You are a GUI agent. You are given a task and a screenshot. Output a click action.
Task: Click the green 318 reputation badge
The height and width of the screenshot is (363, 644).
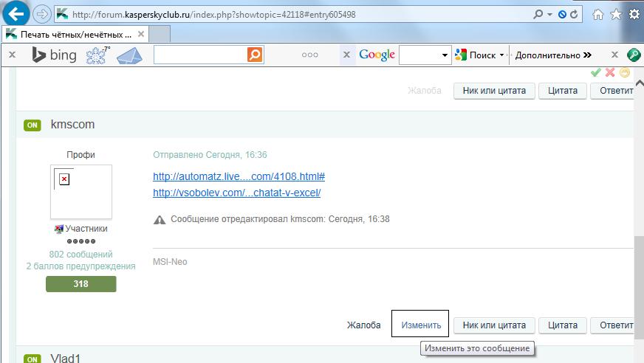coord(81,284)
